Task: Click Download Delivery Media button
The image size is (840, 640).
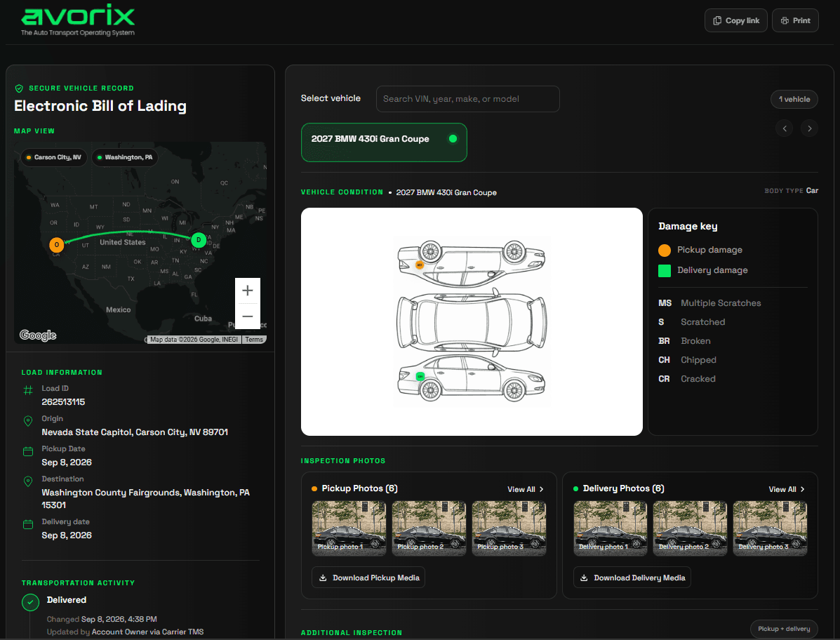Action: pyautogui.click(x=632, y=578)
